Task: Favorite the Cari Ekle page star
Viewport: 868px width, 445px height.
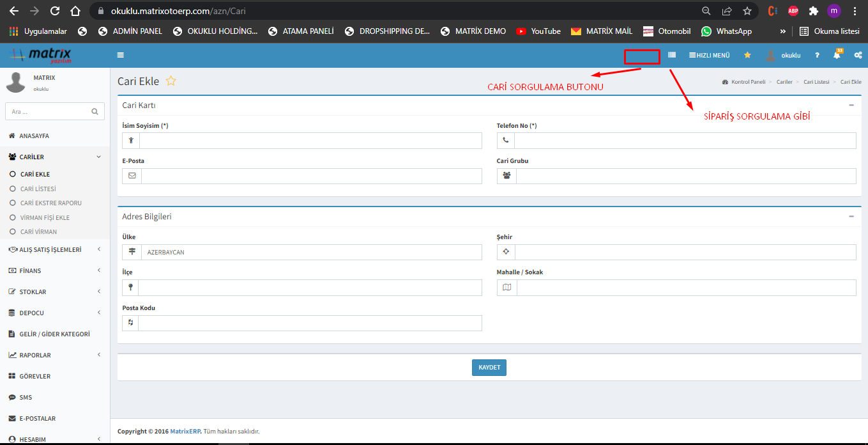Action: [171, 81]
